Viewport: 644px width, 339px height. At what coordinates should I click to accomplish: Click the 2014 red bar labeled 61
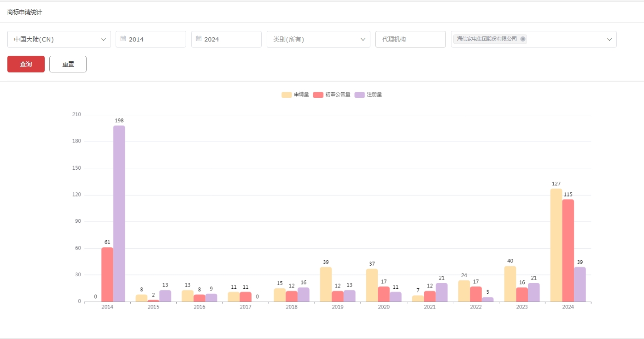point(107,274)
